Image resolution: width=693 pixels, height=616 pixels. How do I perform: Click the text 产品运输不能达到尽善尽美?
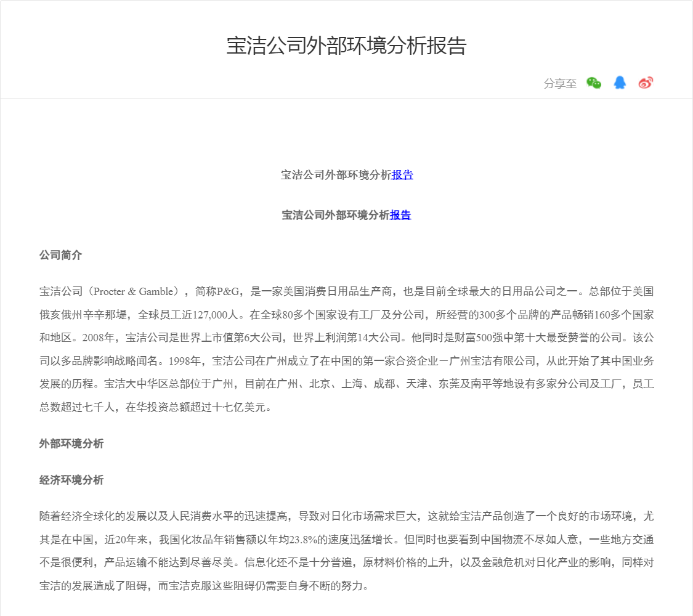point(168,562)
